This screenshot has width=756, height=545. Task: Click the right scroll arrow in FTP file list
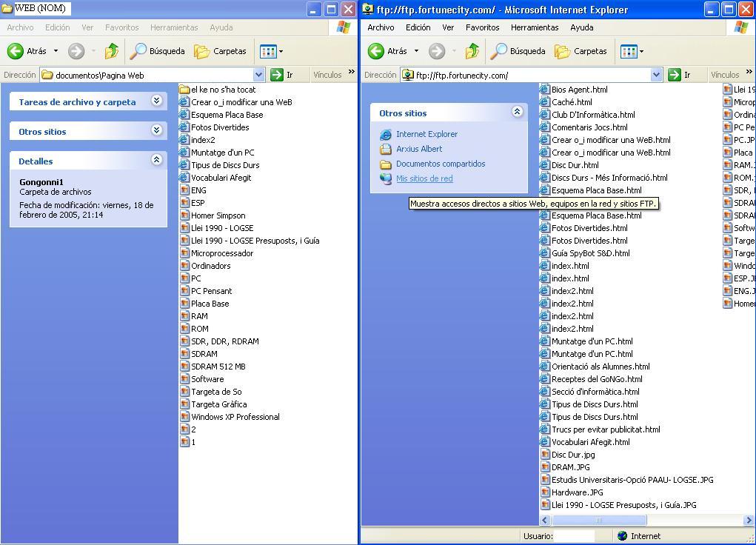[x=749, y=521]
